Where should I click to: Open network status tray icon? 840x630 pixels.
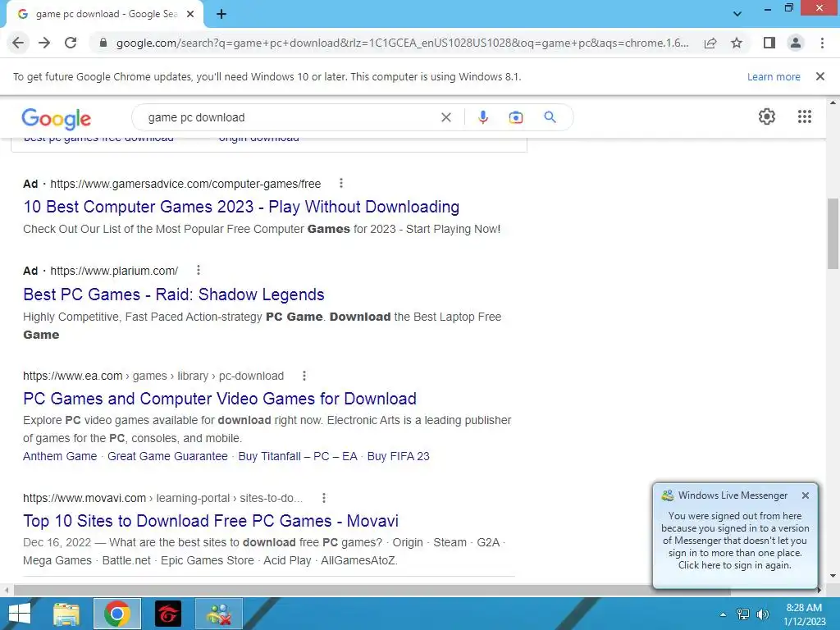(x=743, y=614)
